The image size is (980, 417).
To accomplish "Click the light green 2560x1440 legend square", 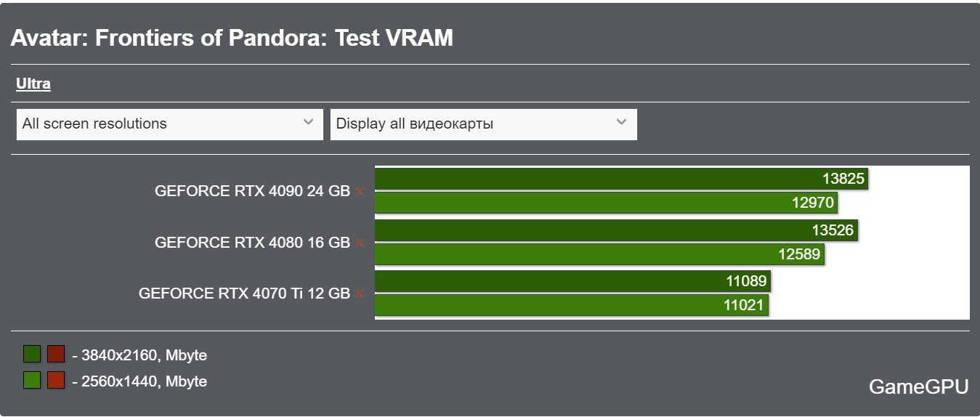I will click(x=32, y=380).
